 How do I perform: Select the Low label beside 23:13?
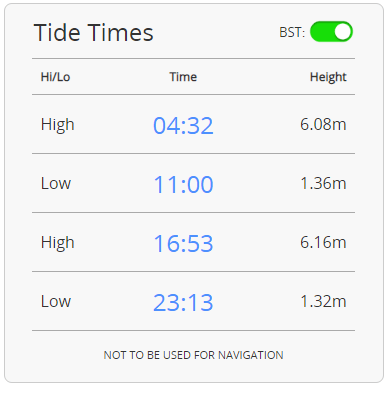tap(56, 302)
